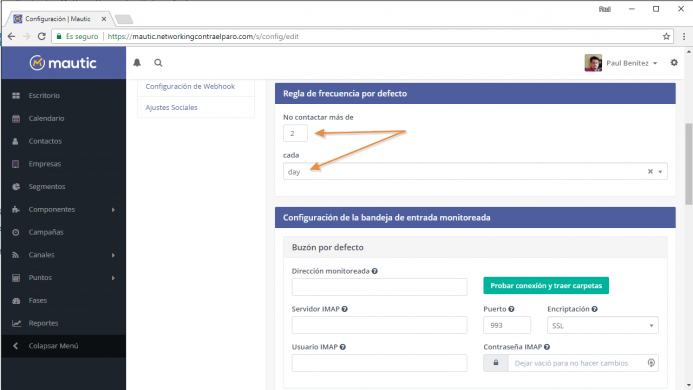The image size is (693, 390).
Task: Click help icon beside Usuario IMAP
Action: [343, 347]
